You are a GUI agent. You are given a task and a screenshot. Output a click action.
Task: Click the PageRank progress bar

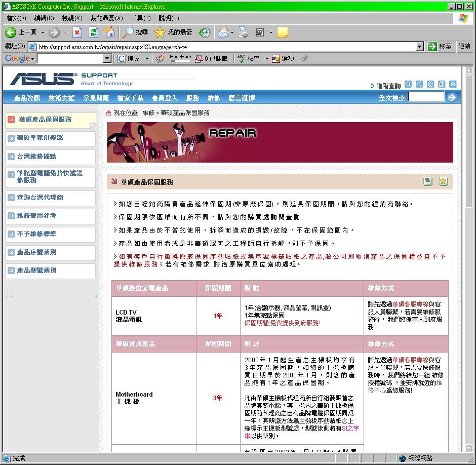coord(181,61)
